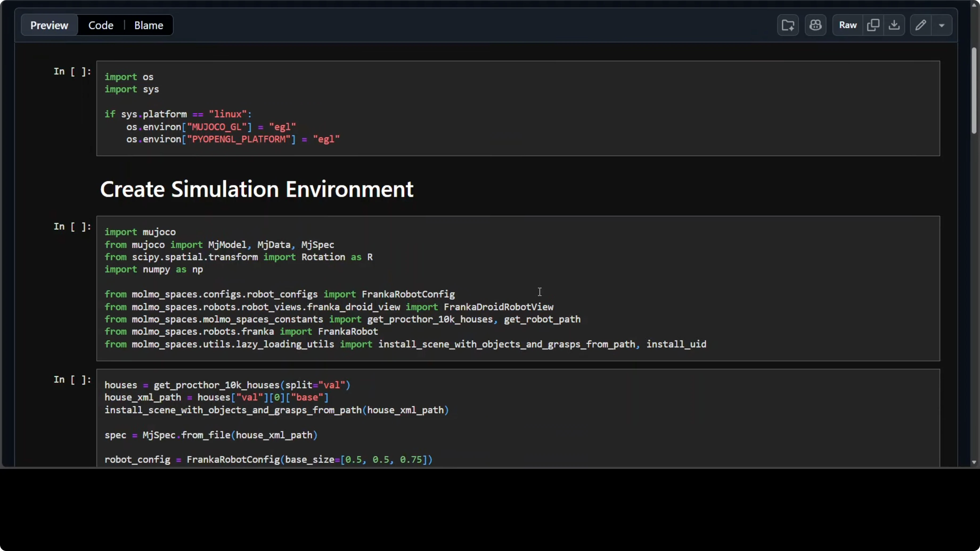Screen dimensions: 980x551
Task: Click the first cell's In [ ] prompt
Action: (72, 72)
